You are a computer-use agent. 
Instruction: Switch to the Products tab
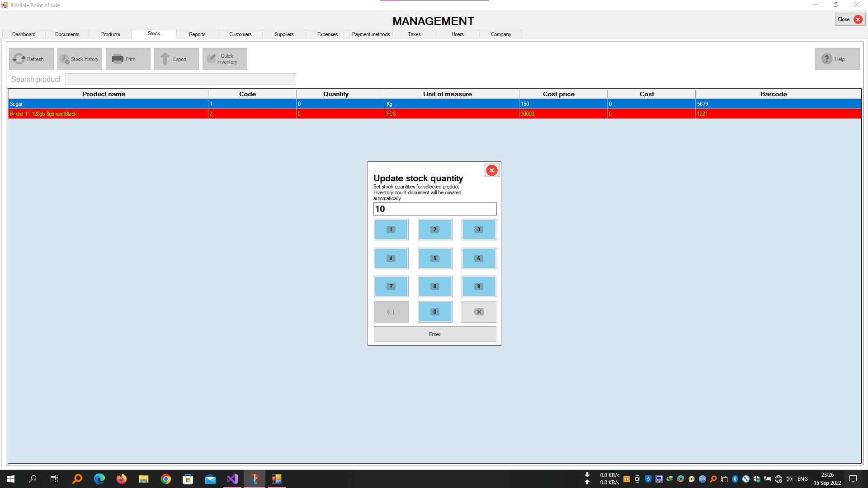[x=110, y=34]
